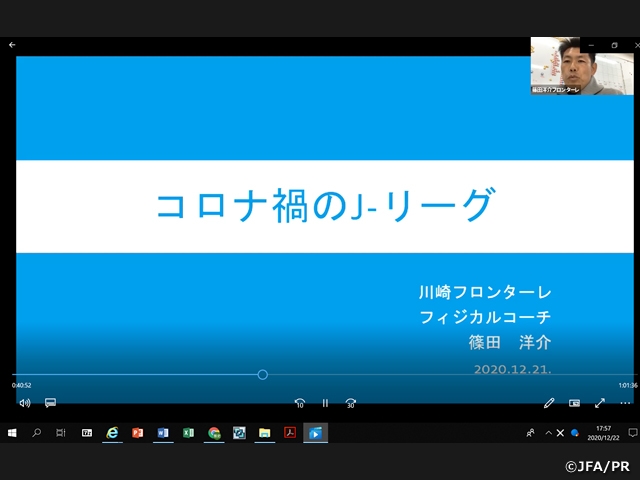Launch Internet Explorer from the taskbar

[x=113, y=433]
